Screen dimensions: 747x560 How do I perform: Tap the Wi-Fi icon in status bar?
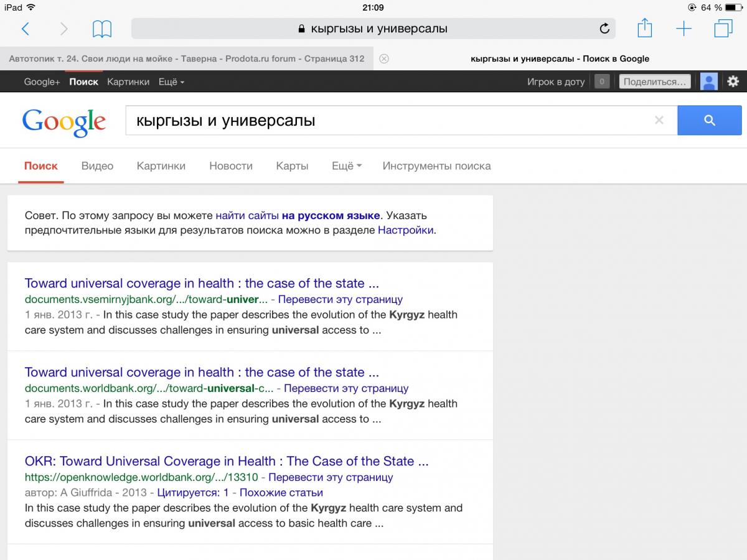click(x=31, y=7)
